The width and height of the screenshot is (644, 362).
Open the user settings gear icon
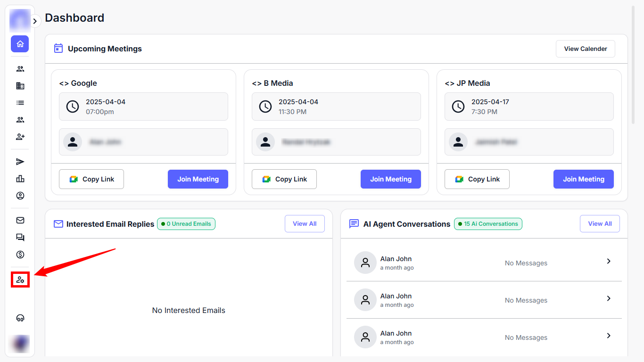[20, 280]
